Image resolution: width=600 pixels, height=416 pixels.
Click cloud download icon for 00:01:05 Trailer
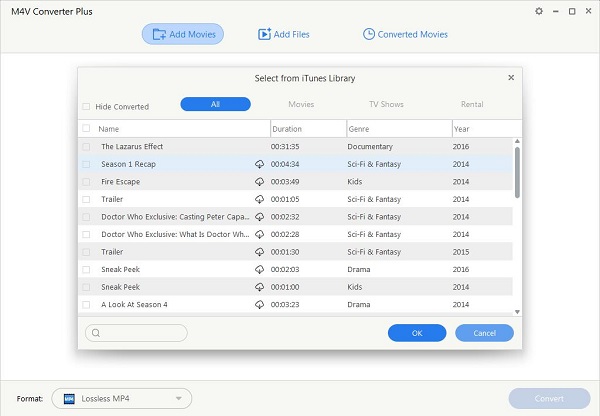click(259, 199)
